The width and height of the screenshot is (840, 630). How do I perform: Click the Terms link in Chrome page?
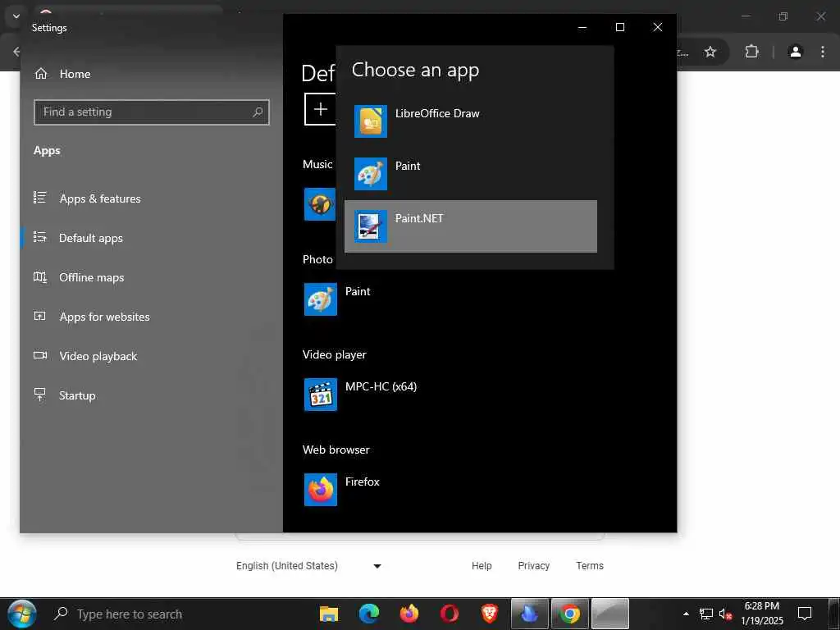click(590, 566)
